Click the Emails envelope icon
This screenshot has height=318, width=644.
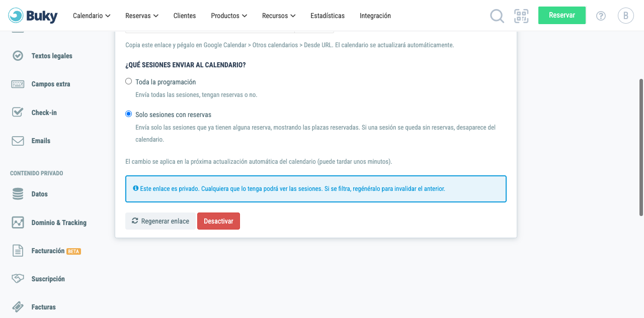click(18, 141)
